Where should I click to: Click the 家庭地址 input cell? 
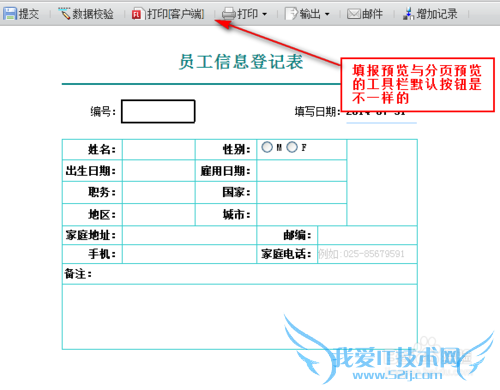pos(189,235)
